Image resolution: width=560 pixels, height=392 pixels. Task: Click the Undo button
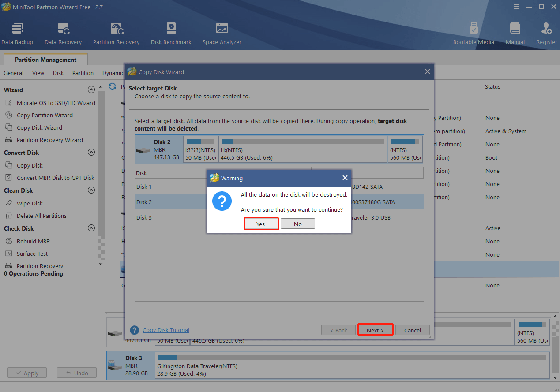pyautogui.click(x=76, y=373)
